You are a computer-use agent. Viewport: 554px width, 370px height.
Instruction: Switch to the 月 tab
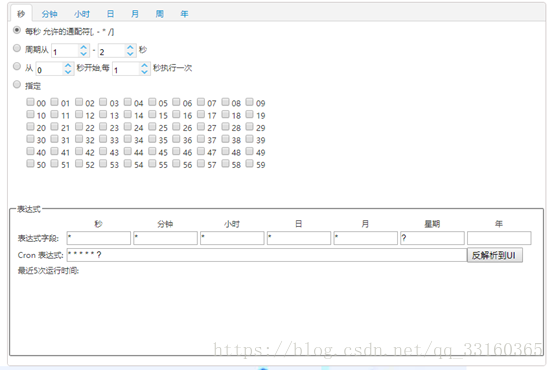[135, 14]
